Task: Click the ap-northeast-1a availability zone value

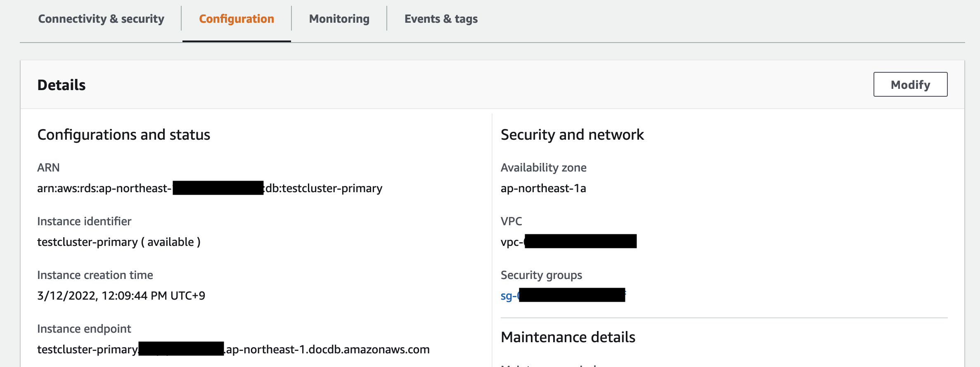Action: 543,188
